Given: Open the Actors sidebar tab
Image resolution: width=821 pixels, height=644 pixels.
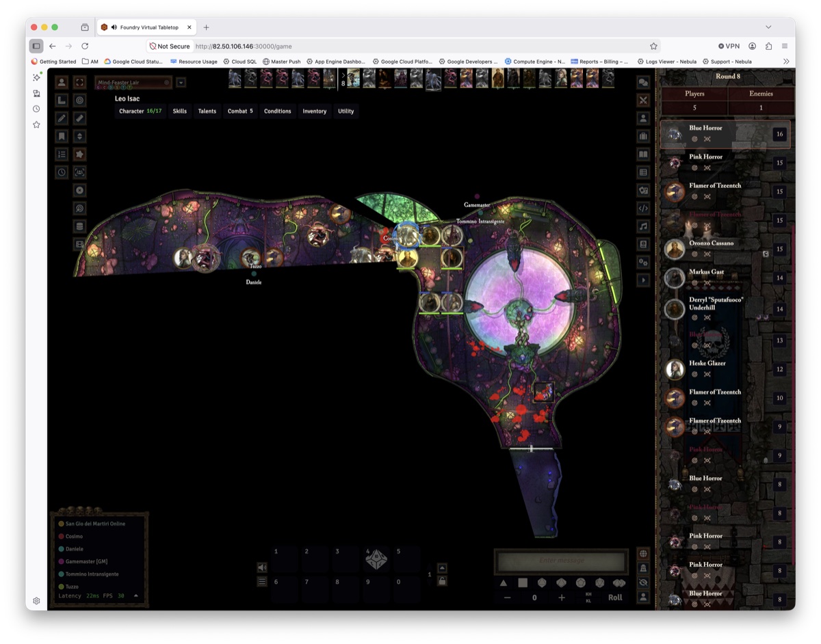Looking at the screenshot, I should point(643,118).
